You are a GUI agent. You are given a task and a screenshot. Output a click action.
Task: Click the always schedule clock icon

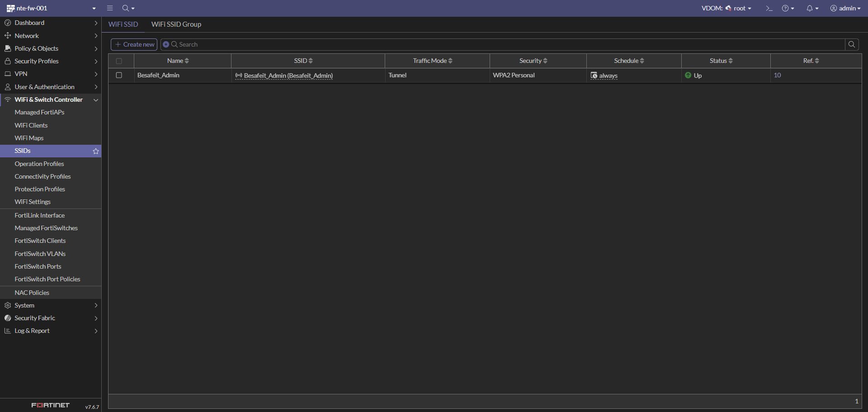pos(594,75)
